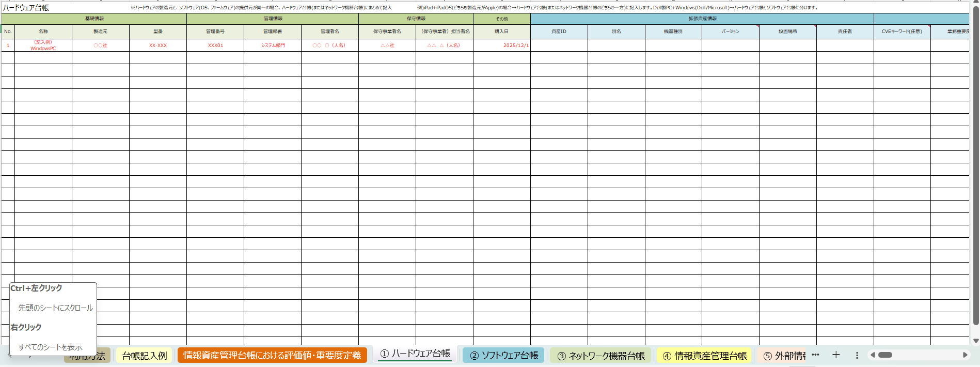Switch to the ② ソフトウェア台帳 tab

click(504, 356)
